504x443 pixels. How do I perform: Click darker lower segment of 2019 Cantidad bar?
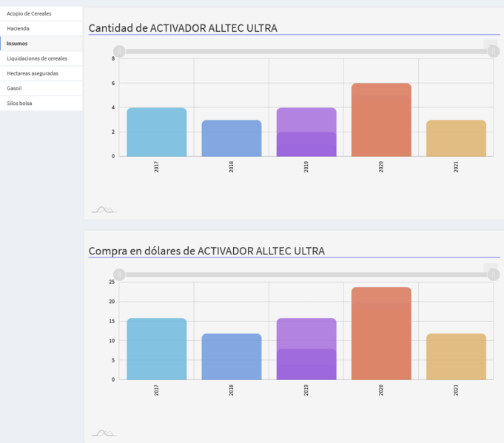[x=306, y=144]
